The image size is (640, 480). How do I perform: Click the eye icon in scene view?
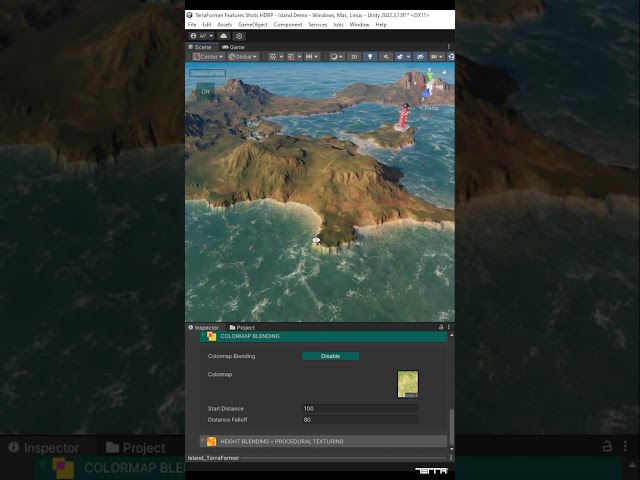point(316,240)
